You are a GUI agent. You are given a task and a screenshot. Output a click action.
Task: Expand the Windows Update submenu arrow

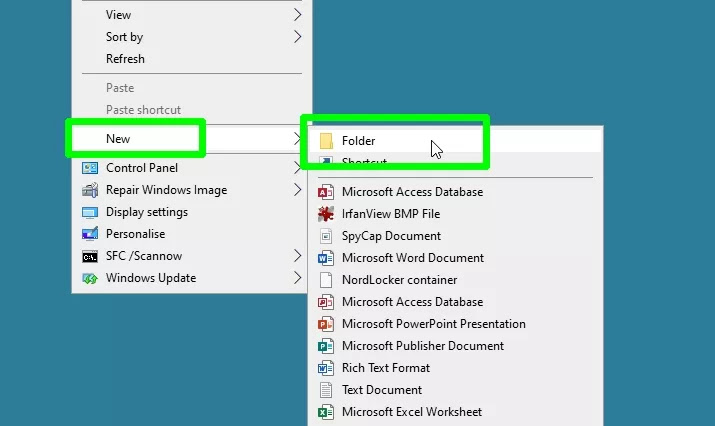[297, 278]
